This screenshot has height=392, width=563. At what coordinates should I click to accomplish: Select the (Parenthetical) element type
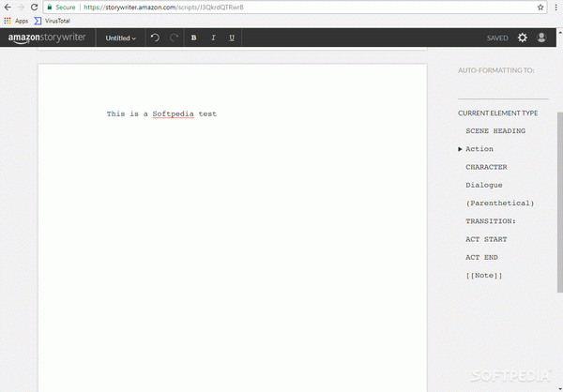point(500,204)
